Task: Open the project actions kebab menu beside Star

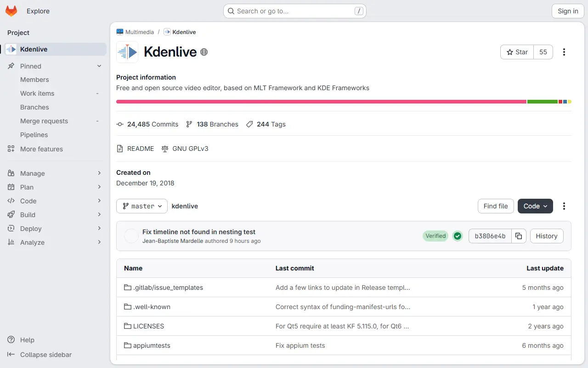Action: 564,52
